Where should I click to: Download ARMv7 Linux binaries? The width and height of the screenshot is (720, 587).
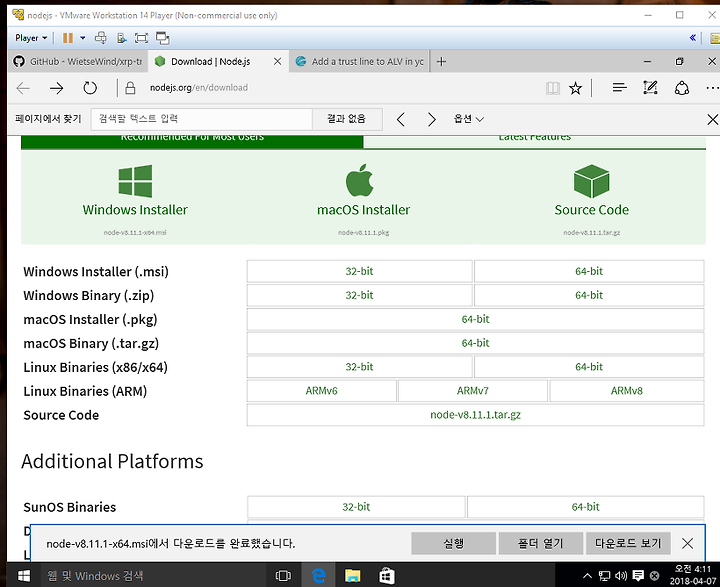(x=472, y=391)
